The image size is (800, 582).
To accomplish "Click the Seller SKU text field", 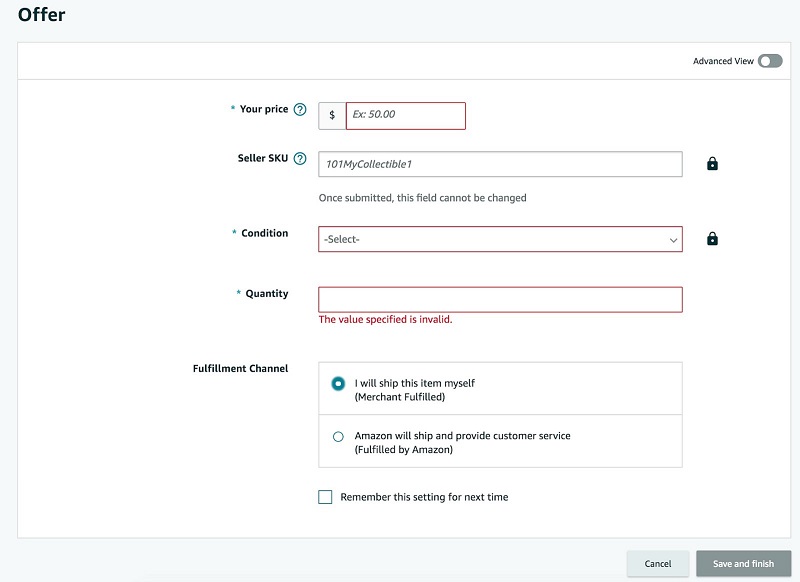I will (x=500, y=164).
